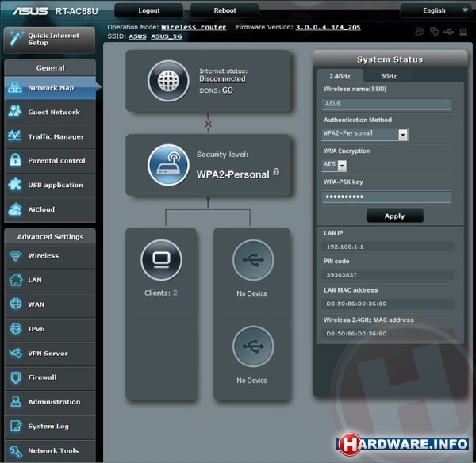Click the WPA-PSK key password field
The height and width of the screenshot is (463, 476).
tap(386, 197)
